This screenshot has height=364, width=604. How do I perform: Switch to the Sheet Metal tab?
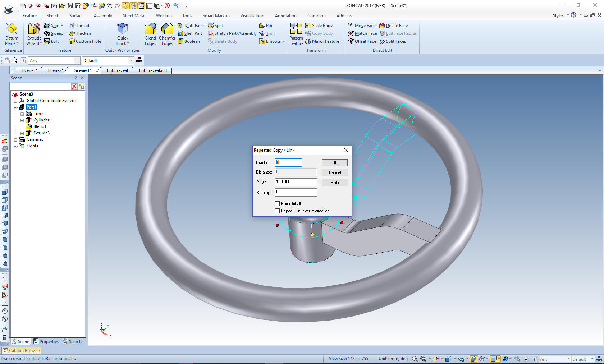[x=134, y=16]
